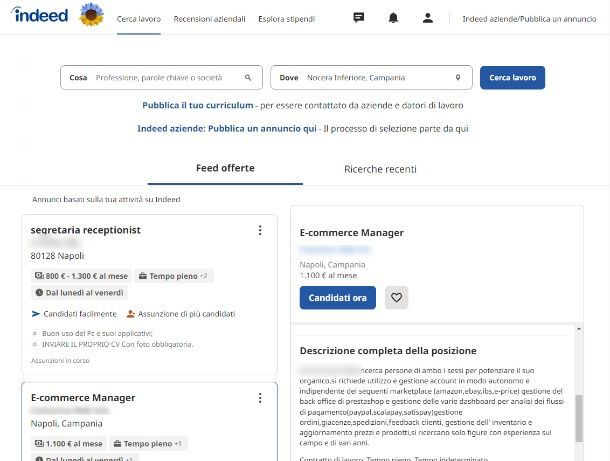610x461 pixels.
Task: Open Esplora stipendi menu item
Action: (287, 19)
